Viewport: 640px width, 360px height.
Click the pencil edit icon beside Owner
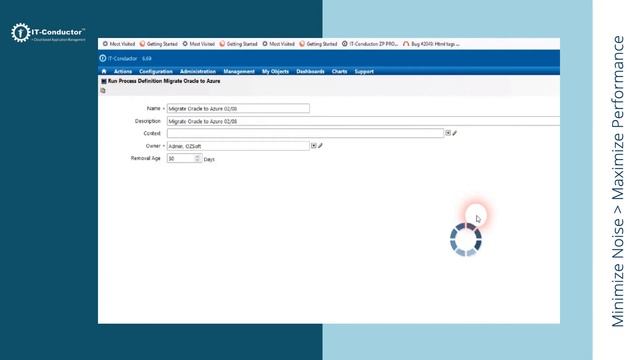pyautogui.click(x=320, y=146)
